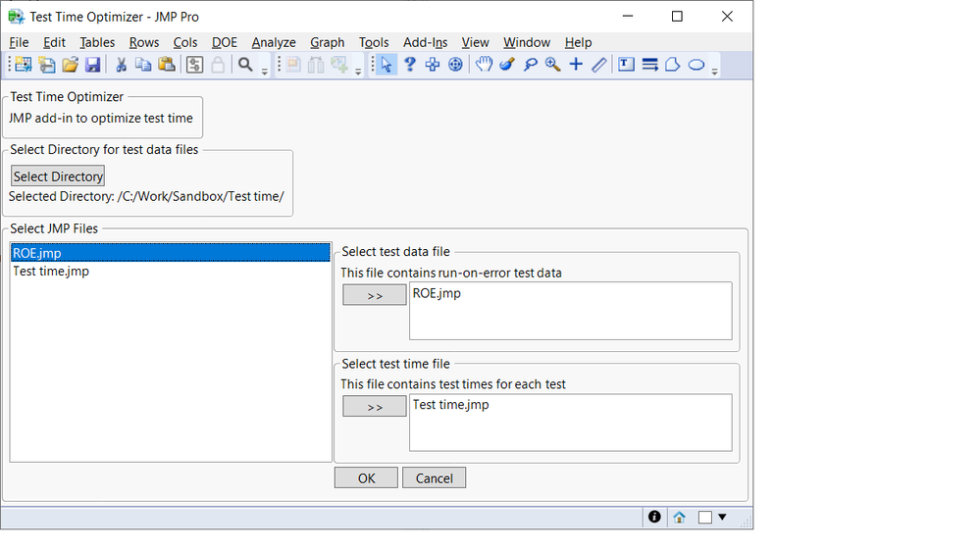Click ROE.jmp in test data file box
980x551 pixels.
(437, 293)
